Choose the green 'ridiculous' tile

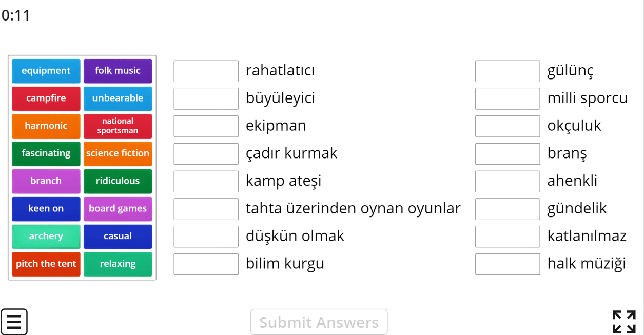[118, 181]
